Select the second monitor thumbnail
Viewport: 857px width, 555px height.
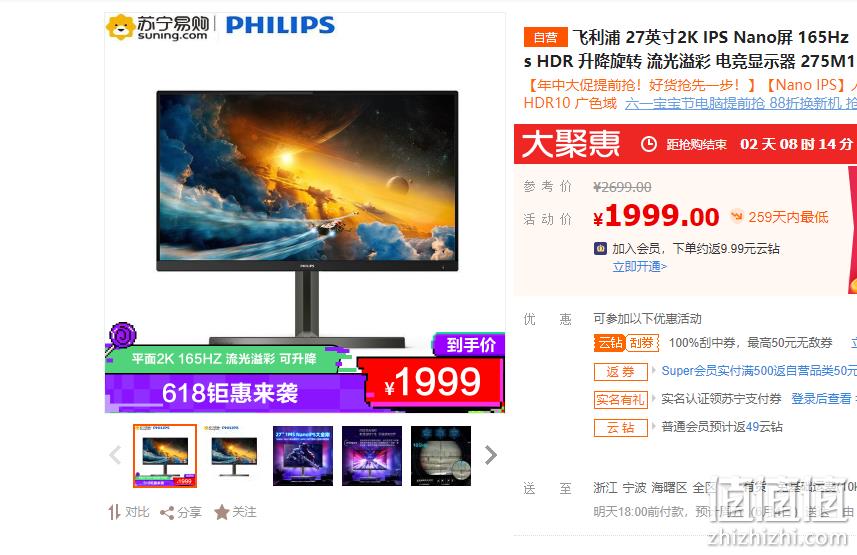coord(234,455)
